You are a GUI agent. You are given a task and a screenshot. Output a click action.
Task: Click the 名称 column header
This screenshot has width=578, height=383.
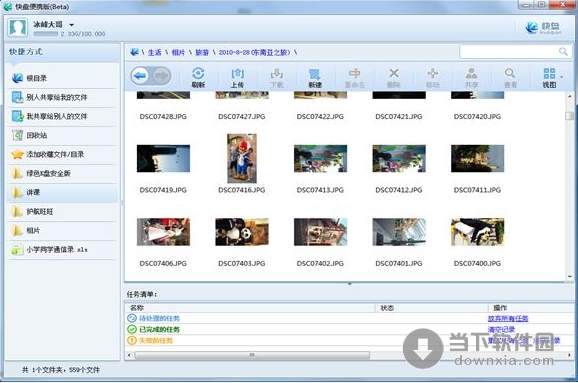[251, 307]
